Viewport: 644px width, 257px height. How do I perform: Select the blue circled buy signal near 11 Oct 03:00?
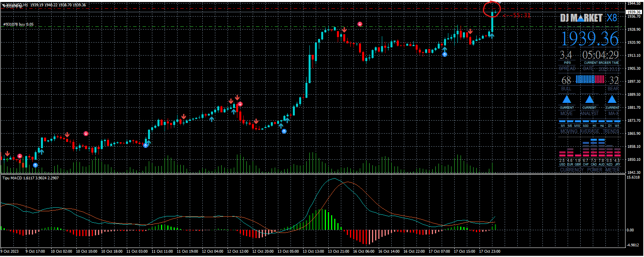145,145
